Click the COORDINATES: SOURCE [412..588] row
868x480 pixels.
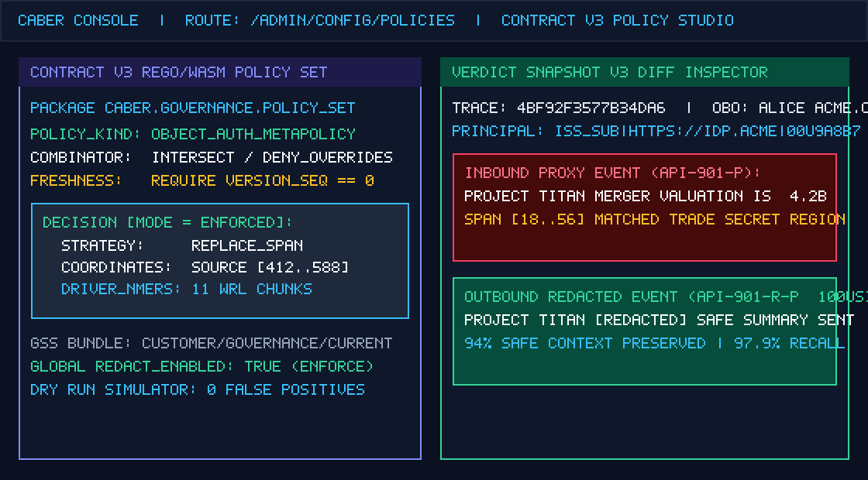click(205, 267)
